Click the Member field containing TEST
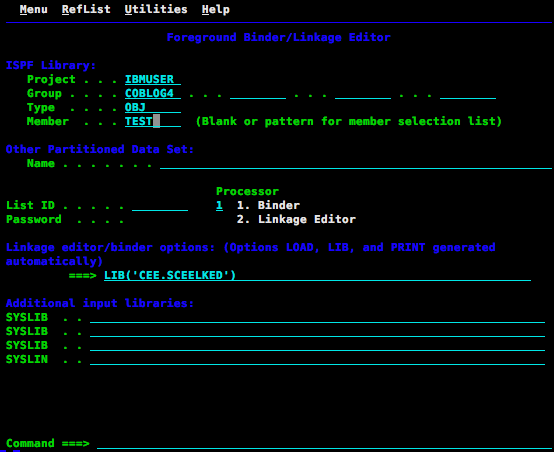 tap(153, 121)
